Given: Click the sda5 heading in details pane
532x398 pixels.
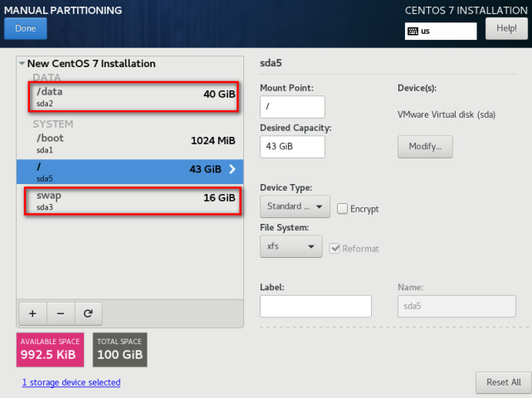Looking at the screenshot, I should 271,63.
